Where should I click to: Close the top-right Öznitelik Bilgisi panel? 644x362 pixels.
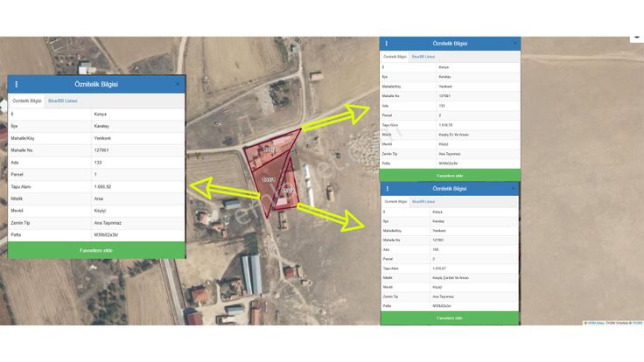pyautogui.click(x=514, y=43)
